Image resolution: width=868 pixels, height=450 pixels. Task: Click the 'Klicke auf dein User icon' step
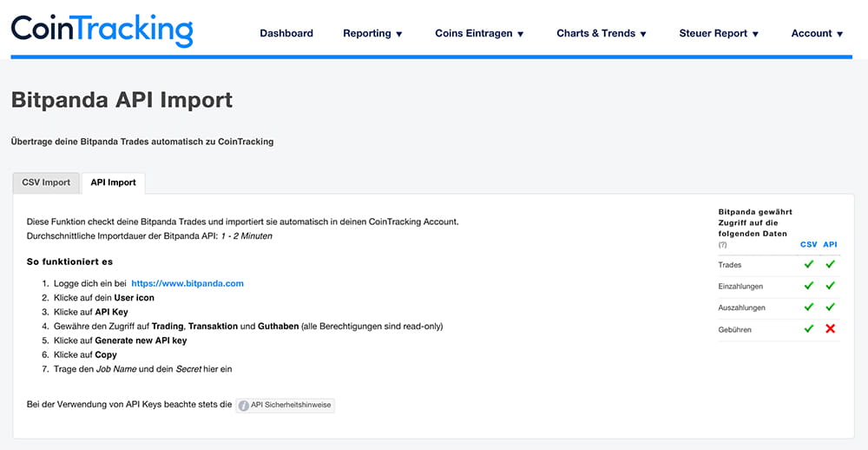click(x=104, y=298)
